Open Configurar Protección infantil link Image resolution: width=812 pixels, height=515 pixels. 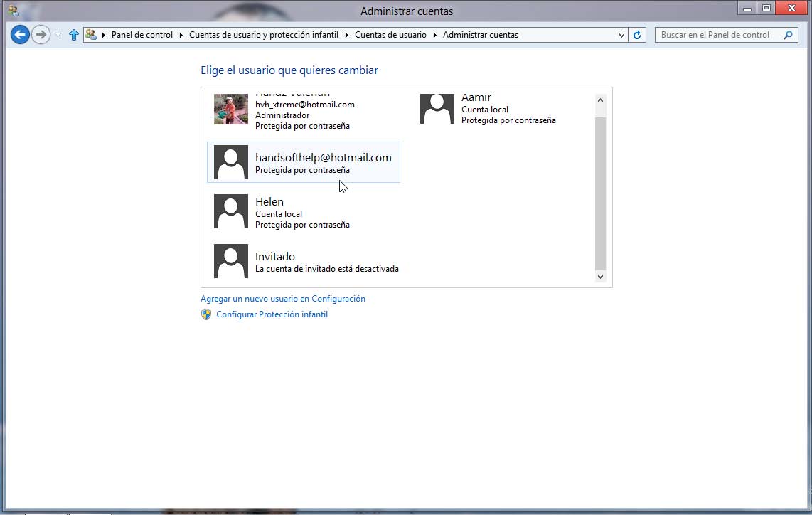(272, 314)
